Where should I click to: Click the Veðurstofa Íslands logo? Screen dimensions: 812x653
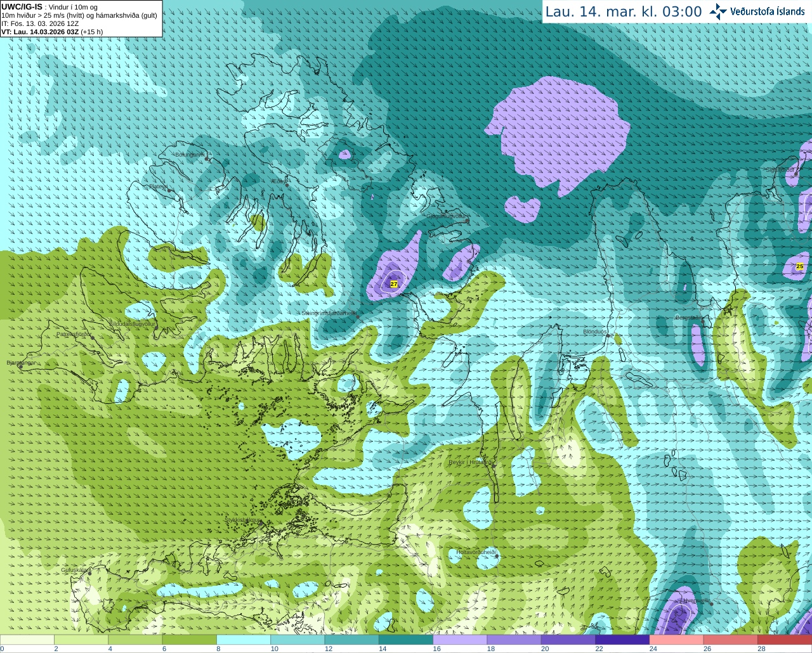tap(758, 11)
